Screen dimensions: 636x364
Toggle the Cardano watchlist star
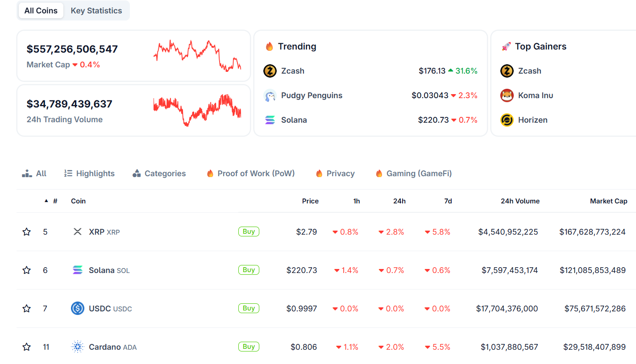point(27,347)
